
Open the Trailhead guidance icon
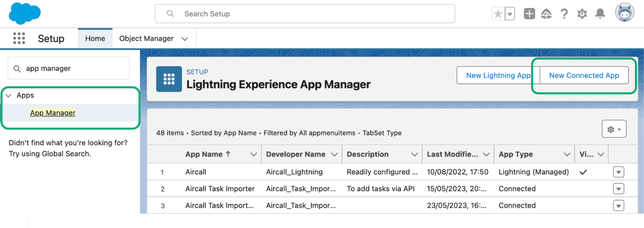coord(546,14)
